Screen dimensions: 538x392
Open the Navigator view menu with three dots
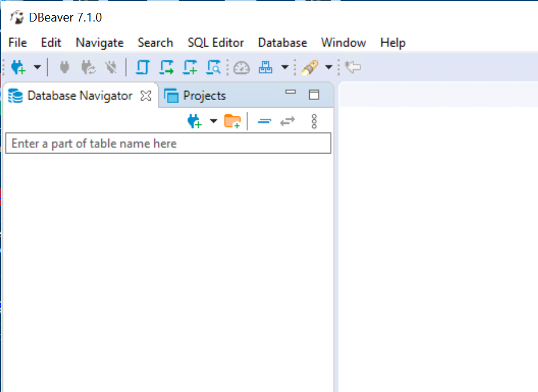314,121
